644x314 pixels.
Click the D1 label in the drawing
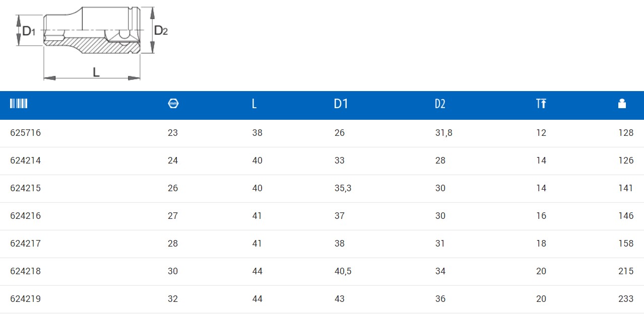tap(29, 31)
